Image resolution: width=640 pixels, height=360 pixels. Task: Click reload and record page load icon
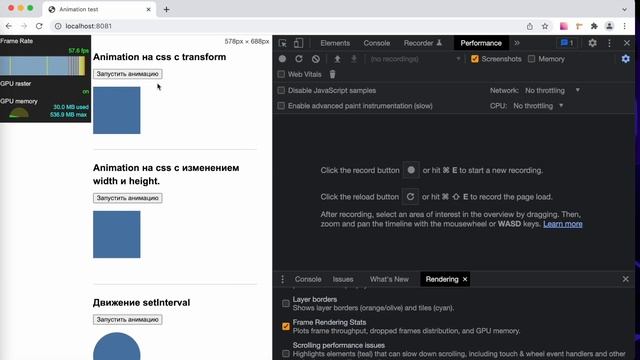(x=299, y=59)
